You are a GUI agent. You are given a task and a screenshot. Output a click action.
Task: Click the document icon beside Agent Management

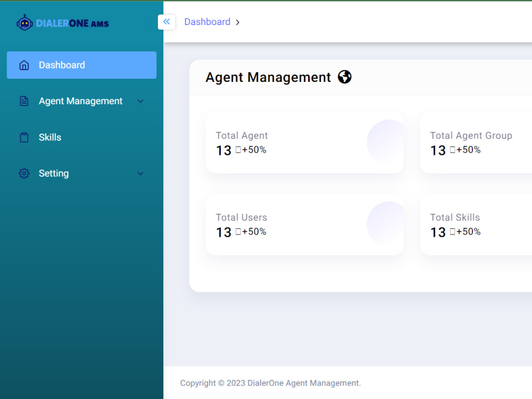point(24,101)
